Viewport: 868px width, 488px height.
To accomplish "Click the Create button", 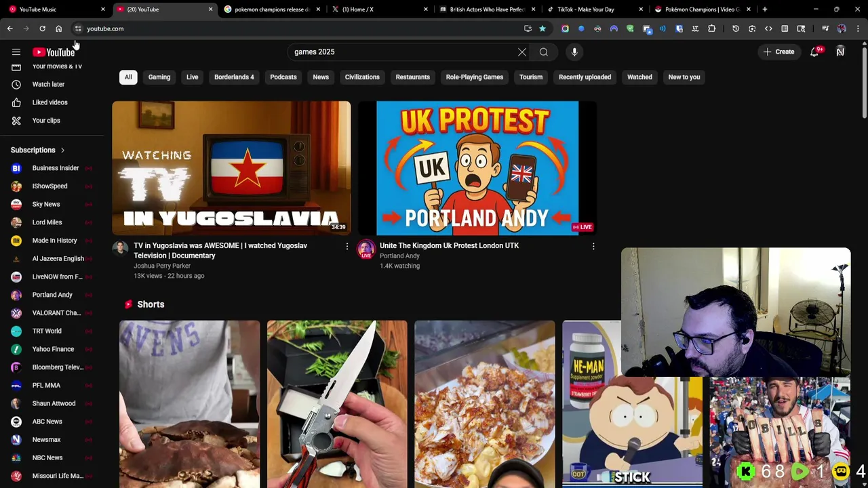I will pos(778,52).
